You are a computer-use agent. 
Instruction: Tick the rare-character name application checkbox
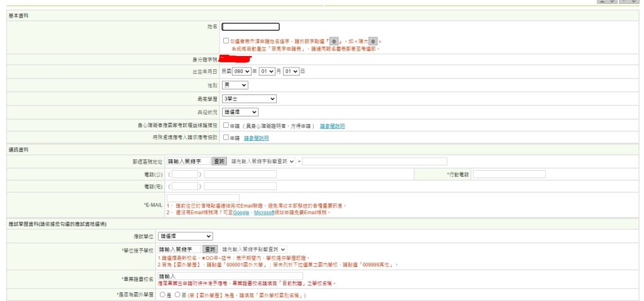click(x=226, y=40)
